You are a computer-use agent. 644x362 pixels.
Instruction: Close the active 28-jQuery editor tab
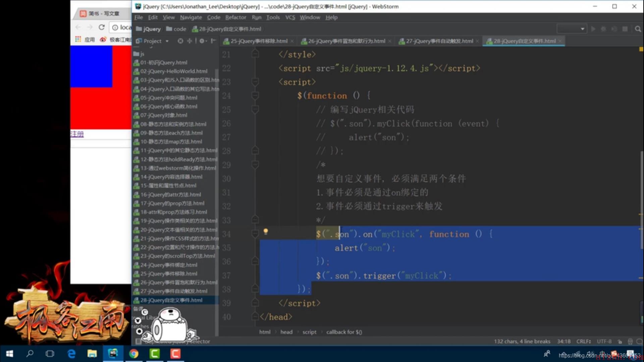click(x=560, y=41)
